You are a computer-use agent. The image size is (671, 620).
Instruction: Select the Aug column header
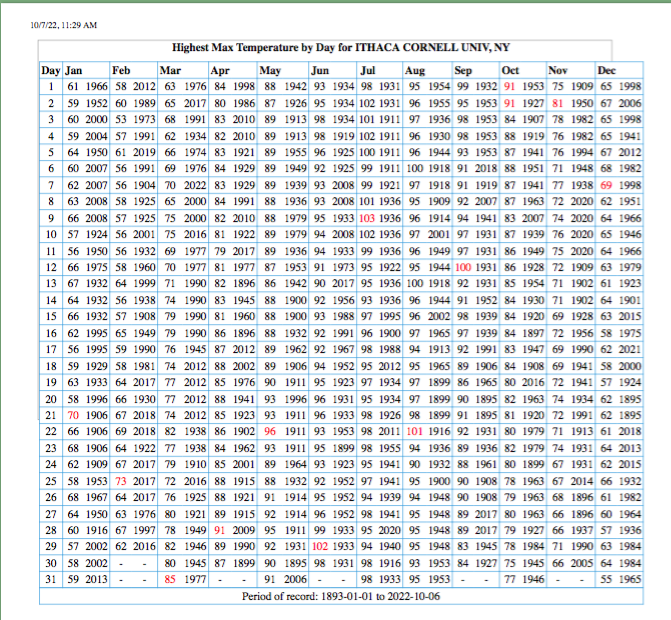click(415, 71)
